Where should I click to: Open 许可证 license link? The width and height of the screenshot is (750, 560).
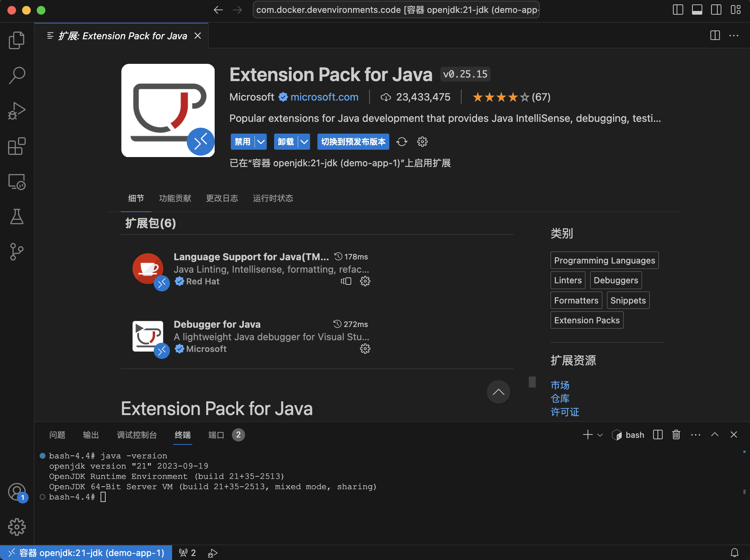(565, 412)
